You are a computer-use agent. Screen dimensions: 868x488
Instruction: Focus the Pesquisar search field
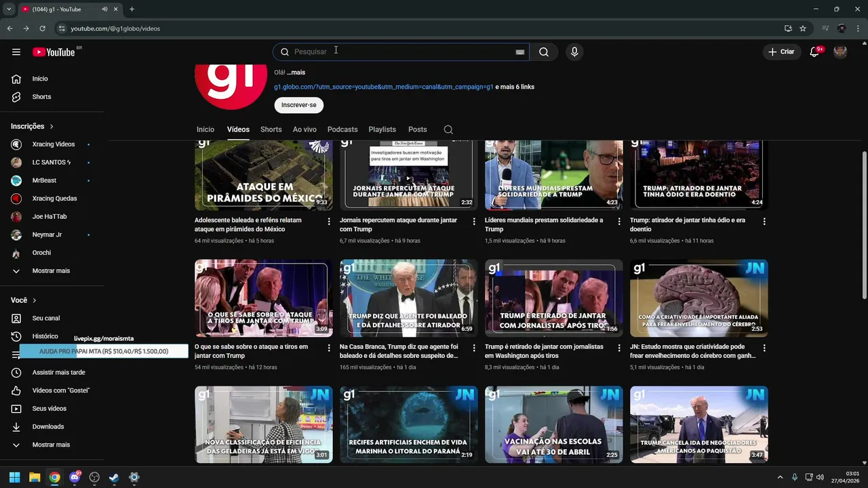(x=400, y=52)
